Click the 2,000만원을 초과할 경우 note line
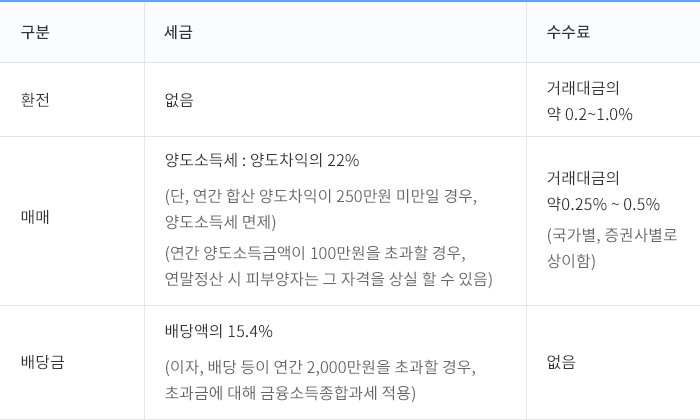 pyautogui.click(x=321, y=367)
